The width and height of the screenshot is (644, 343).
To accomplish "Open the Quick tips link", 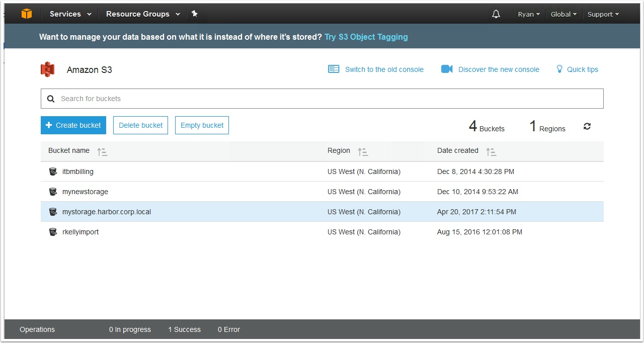I will (x=583, y=69).
